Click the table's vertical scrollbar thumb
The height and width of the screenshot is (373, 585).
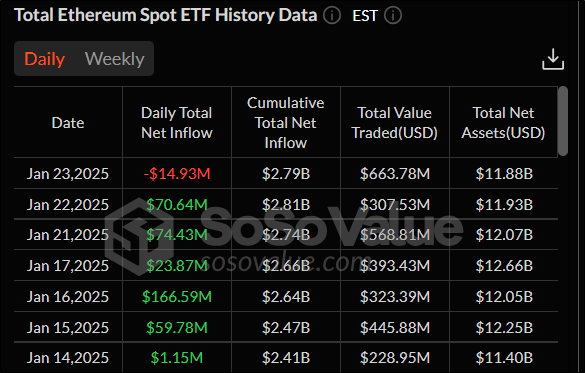tap(563, 121)
